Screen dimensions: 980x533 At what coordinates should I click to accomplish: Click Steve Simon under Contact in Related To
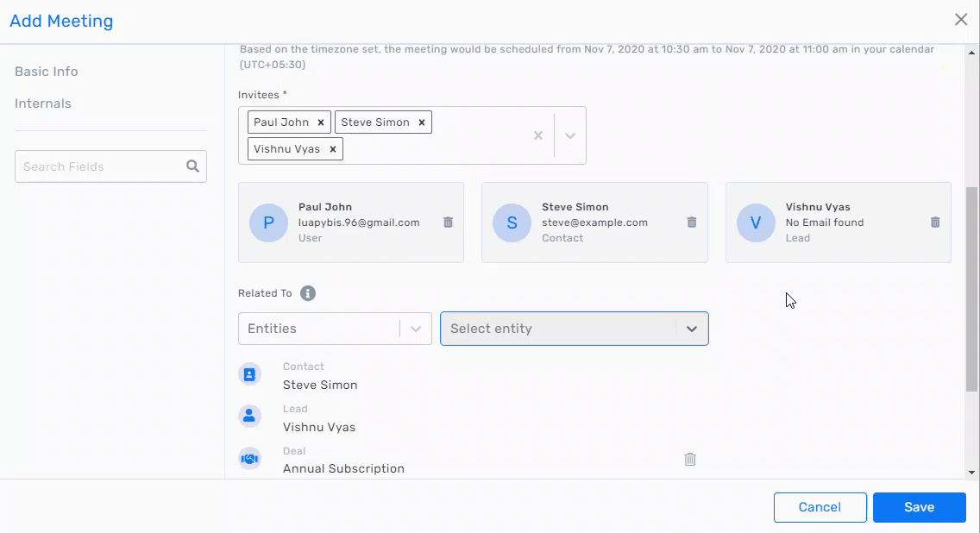(320, 385)
